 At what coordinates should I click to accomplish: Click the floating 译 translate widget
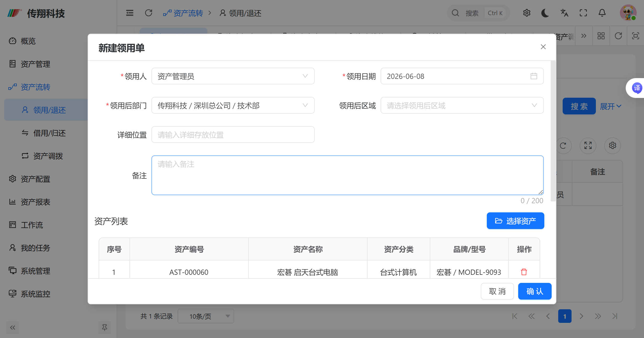[636, 88]
